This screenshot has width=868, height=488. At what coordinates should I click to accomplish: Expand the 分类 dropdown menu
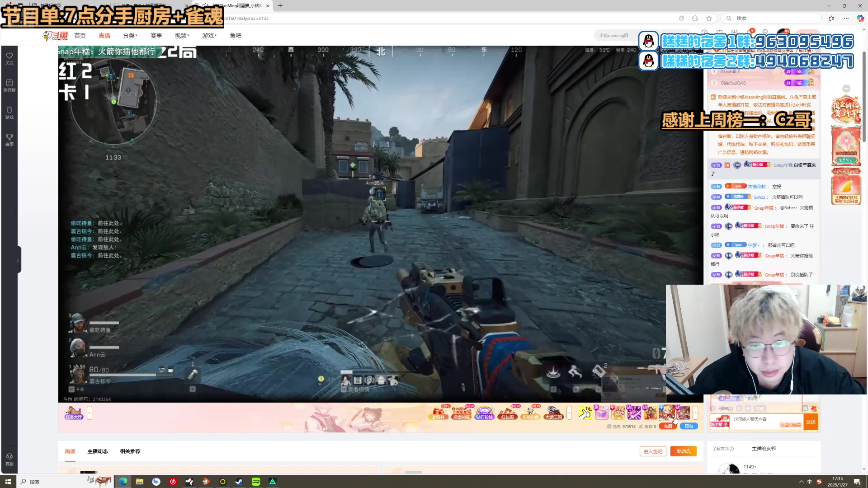pyautogui.click(x=130, y=36)
